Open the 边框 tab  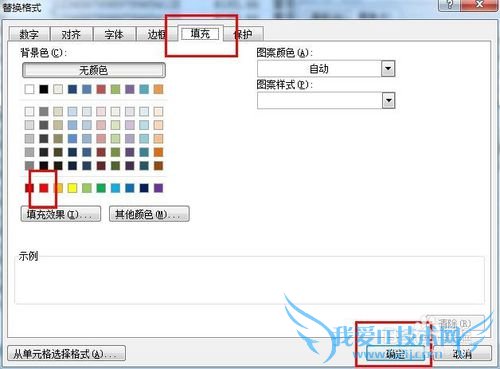[157, 34]
